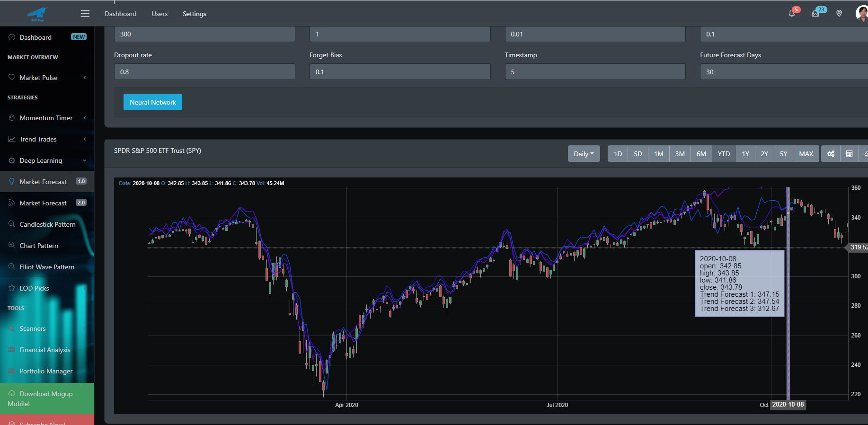Select the 1Y time range
Viewport: 868px width, 425px height.
pos(745,154)
